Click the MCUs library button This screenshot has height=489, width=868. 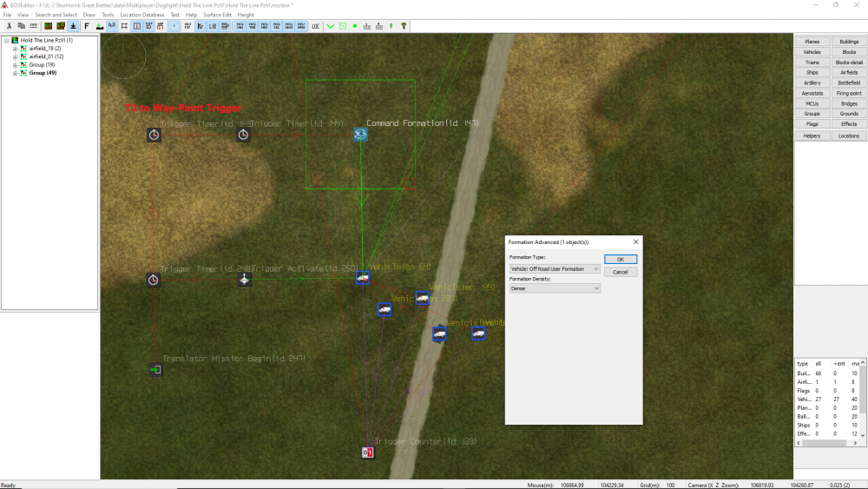coord(812,103)
